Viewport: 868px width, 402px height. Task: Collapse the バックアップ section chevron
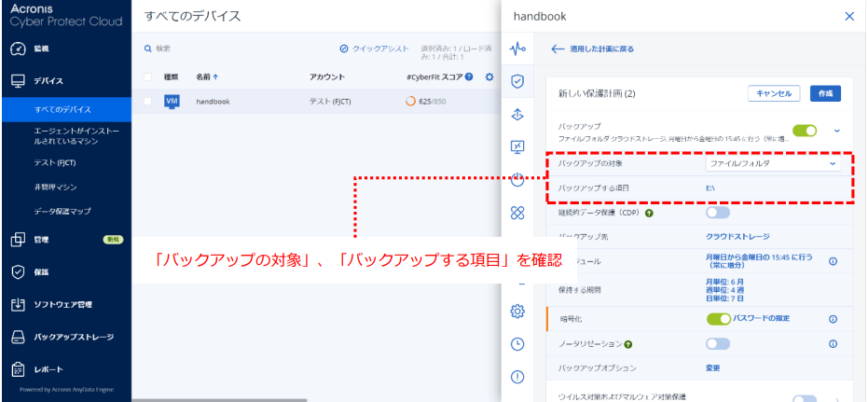837,132
